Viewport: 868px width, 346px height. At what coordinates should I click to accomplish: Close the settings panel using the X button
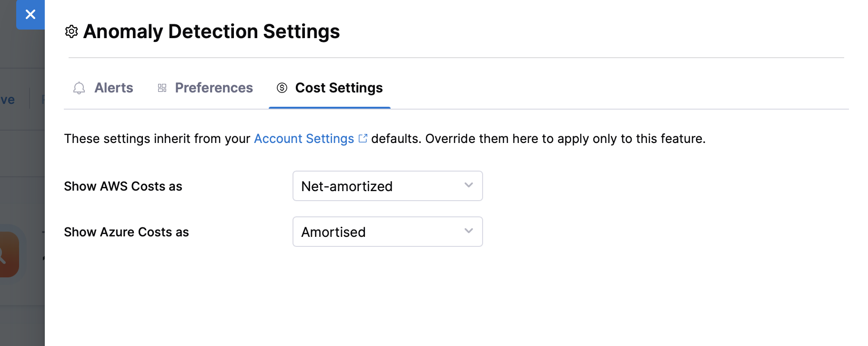[x=30, y=15]
